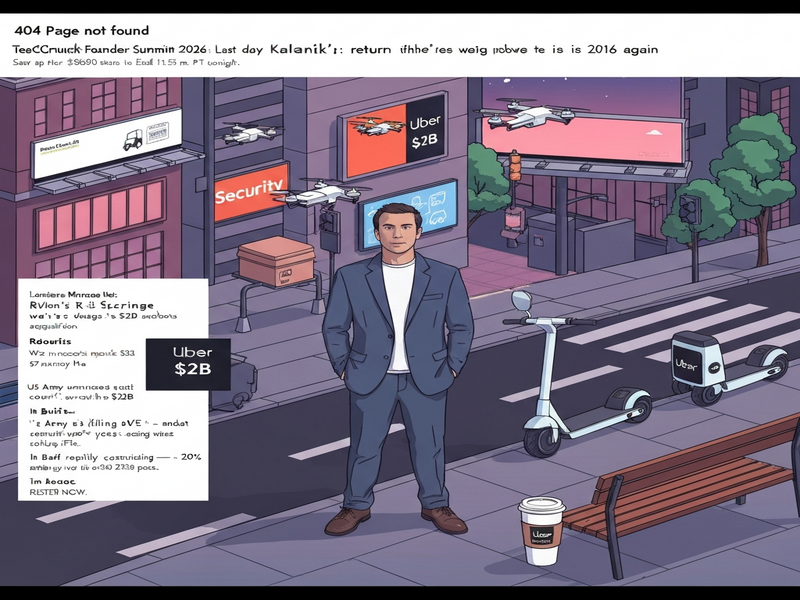Click the "404 Page not found" heading
The image size is (800, 600).
[82, 31]
